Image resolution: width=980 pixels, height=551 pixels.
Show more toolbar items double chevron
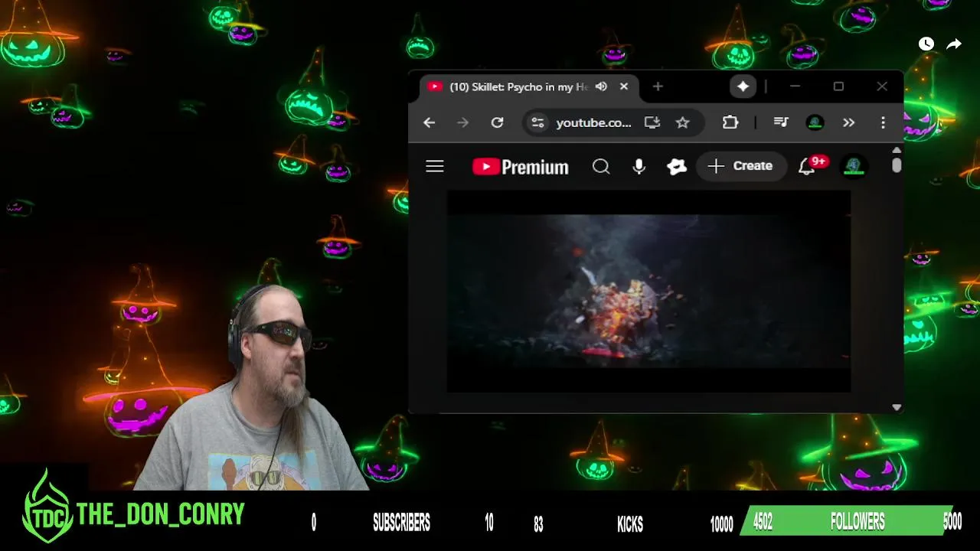pos(848,122)
